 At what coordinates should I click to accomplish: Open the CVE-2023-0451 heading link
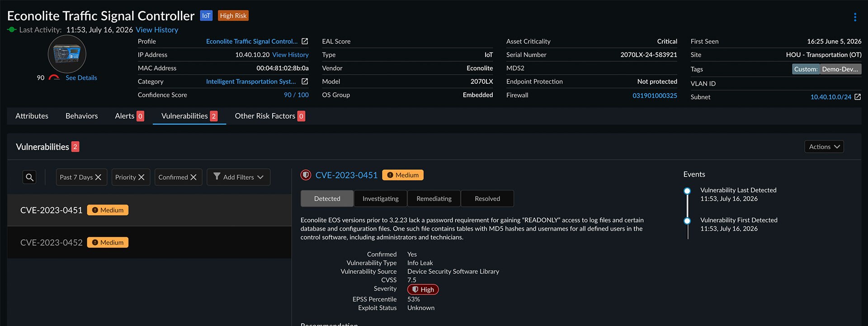pos(346,175)
